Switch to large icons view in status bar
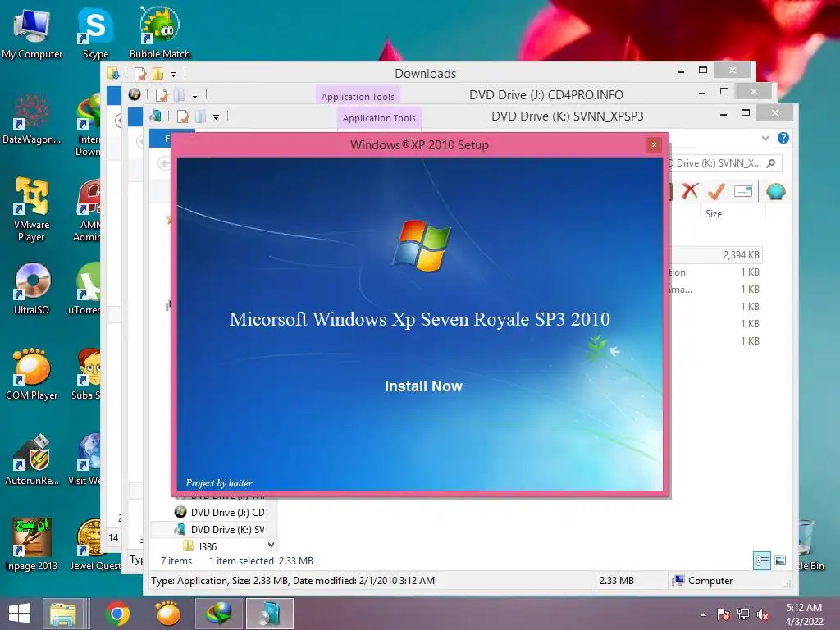 coord(780,561)
